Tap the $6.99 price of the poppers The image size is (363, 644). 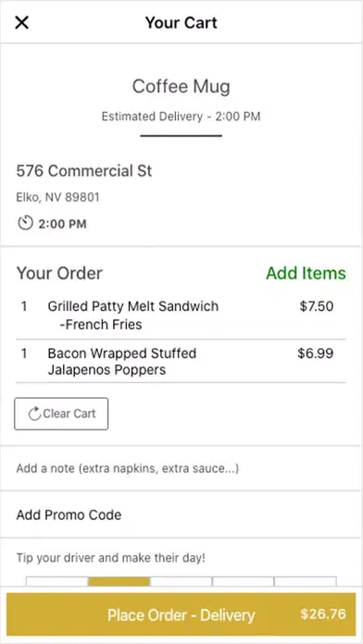click(316, 353)
